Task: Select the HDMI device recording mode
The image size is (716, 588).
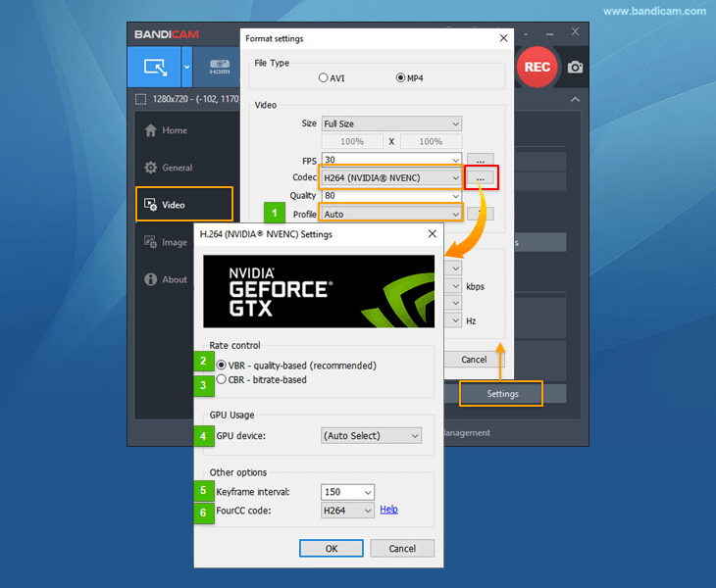Action: (219, 67)
